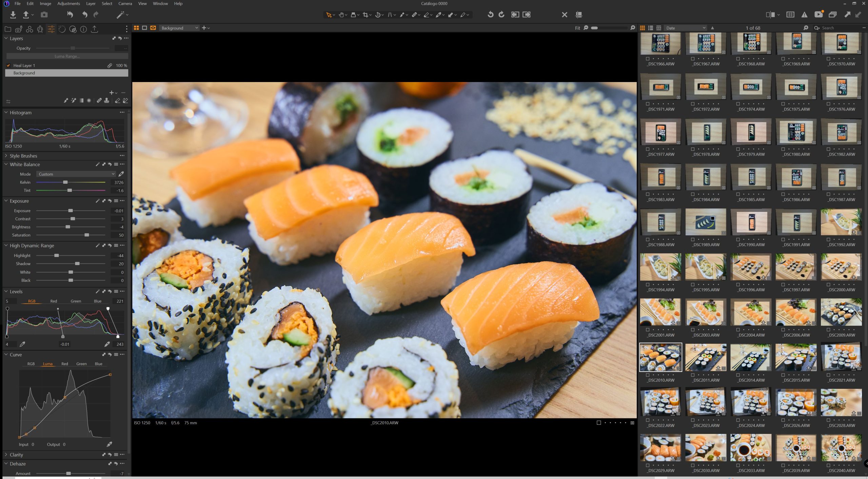The width and height of the screenshot is (868, 479).
Task: Adjust the Saturation slider handle
Action: coord(87,235)
